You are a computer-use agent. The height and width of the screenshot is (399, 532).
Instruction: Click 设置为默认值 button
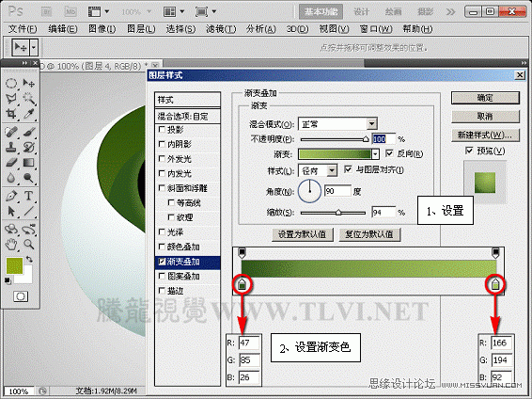click(x=303, y=234)
